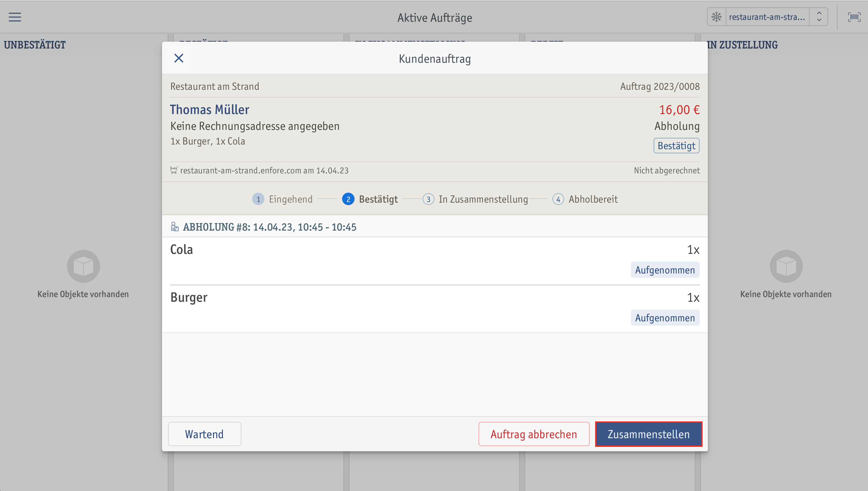Click Zusammenstellen button
868x491 pixels.
coord(649,434)
